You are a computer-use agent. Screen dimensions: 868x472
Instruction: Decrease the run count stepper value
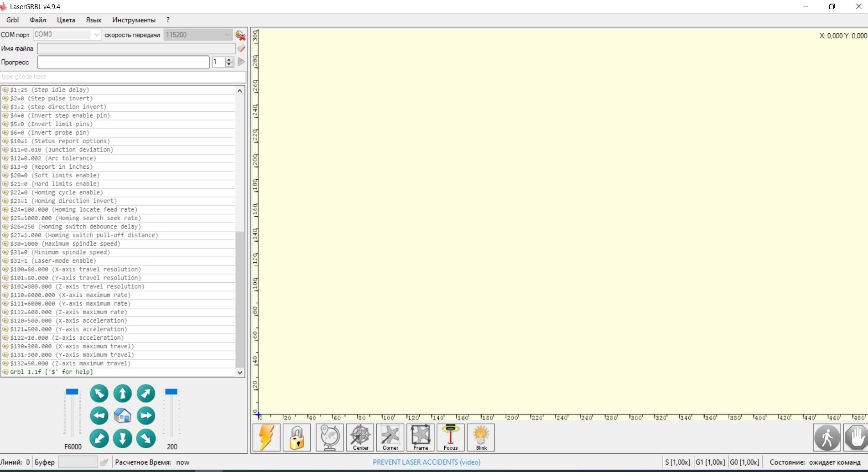tap(229, 65)
